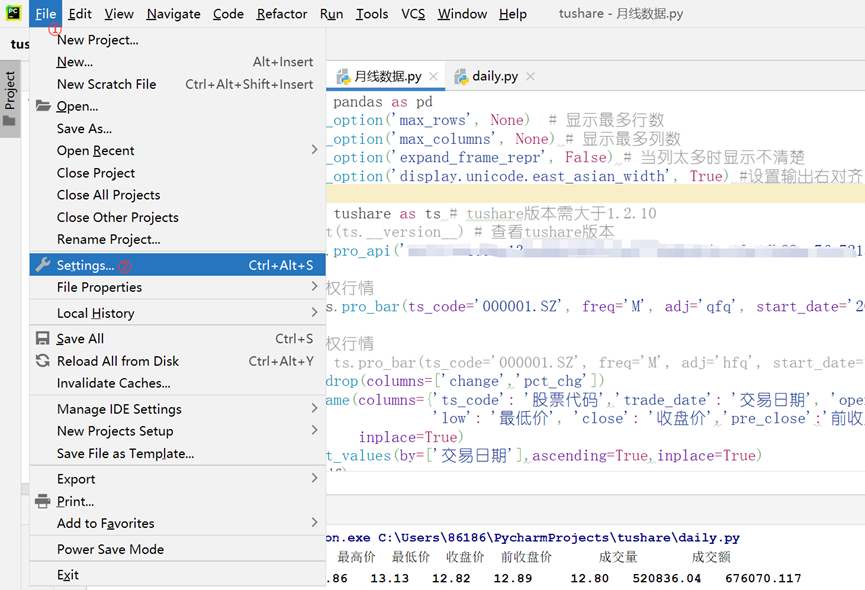This screenshot has width=865, height=590.
Task: Choose Exit from the File menu
Action: (177, 575)
